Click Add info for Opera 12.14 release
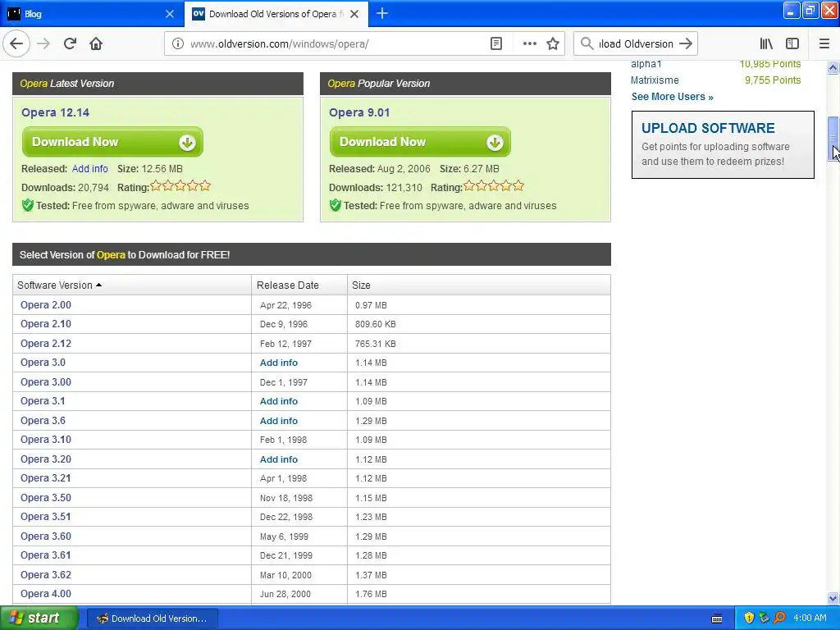The image size is (840, 630). pos(90,169)
